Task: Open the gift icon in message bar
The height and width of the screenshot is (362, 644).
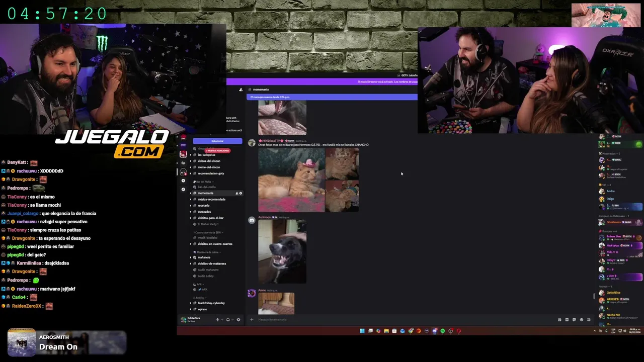Action: pos(559,320)
